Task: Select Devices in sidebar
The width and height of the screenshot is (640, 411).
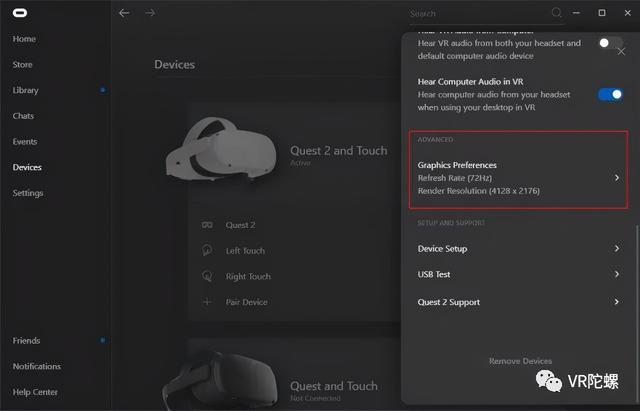Action: point(27,168)
